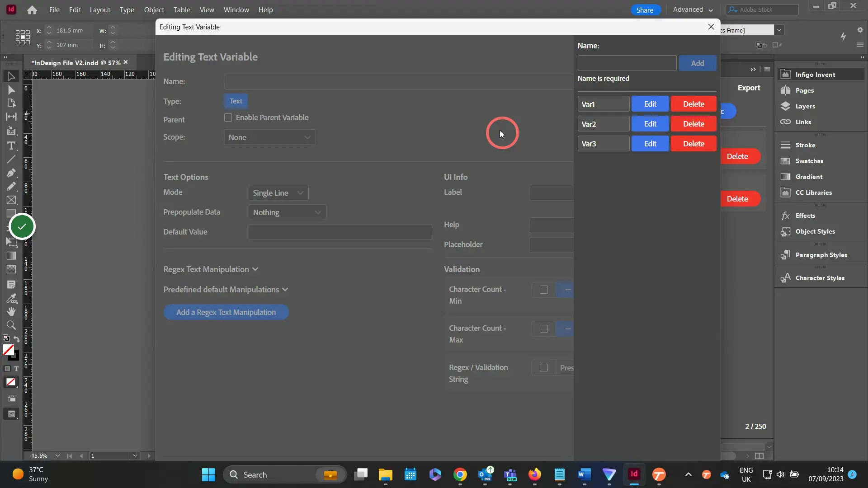This screenshot has height=488, width=868.
Task: Select the Pen tool
Action: (11, 173)
